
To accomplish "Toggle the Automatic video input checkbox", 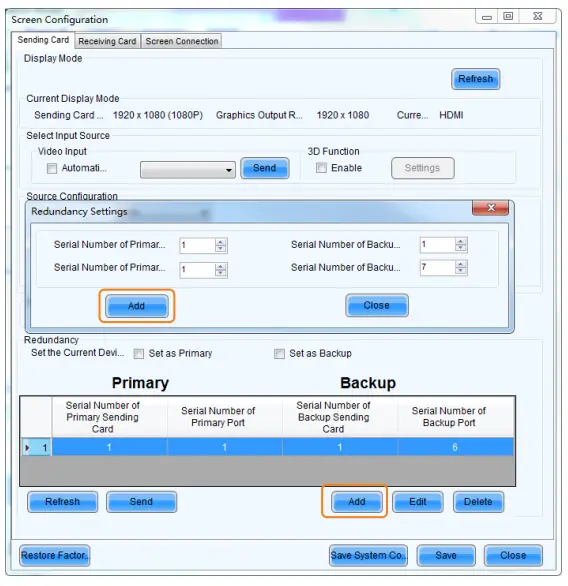I will (52, 168).
